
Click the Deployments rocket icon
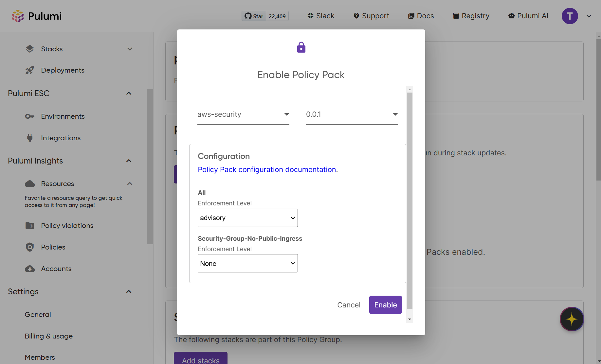pyautogui.click(x=30, y=70)
